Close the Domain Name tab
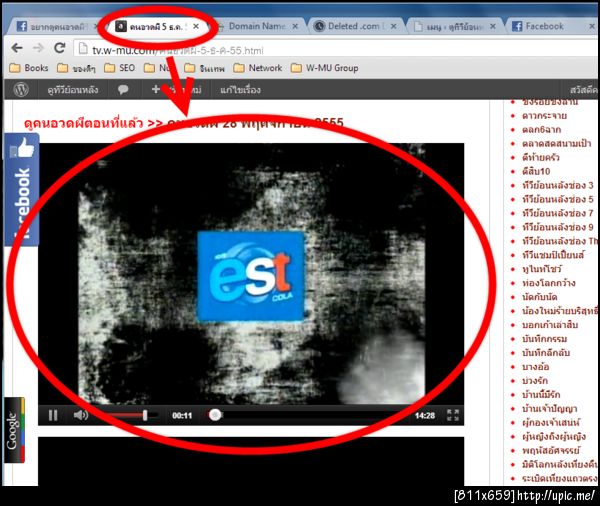Viewport: 600px width, 506px height. pos(295,26)
